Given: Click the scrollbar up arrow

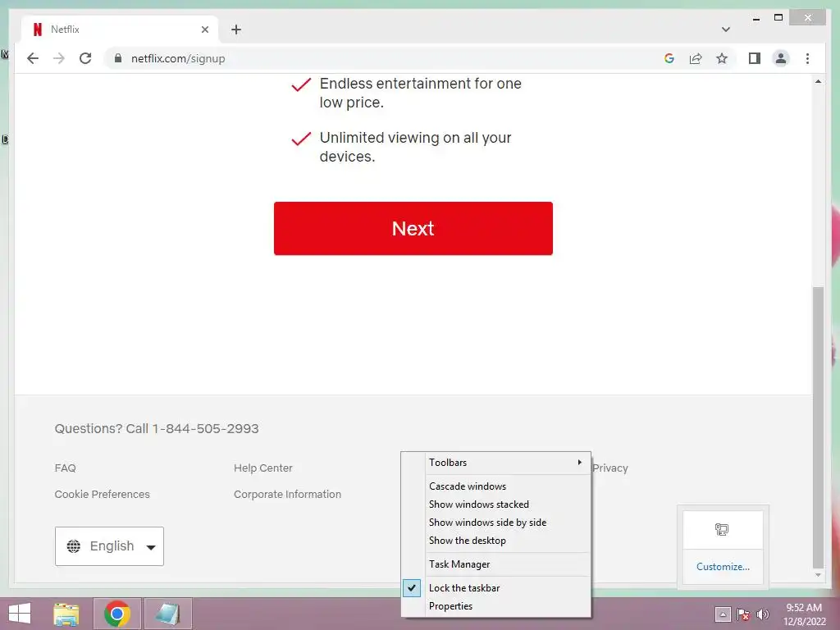Looking at the screenshot, I should [818, 81].
